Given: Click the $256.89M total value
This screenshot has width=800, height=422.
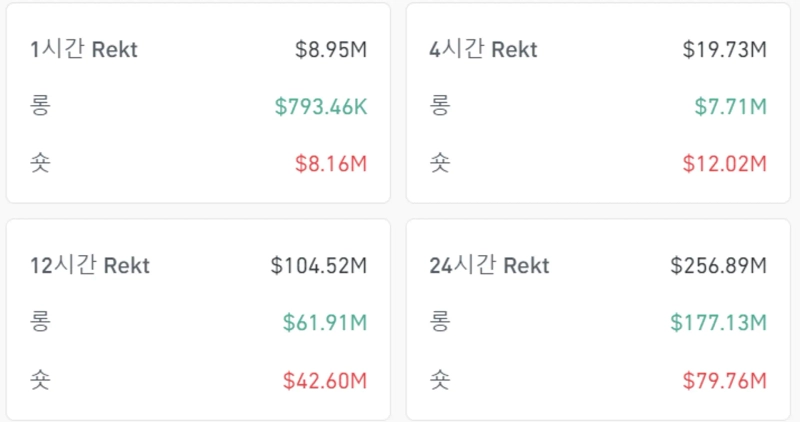Looking at the screenshot, I should pyautogui.click(x=718, y=266).
